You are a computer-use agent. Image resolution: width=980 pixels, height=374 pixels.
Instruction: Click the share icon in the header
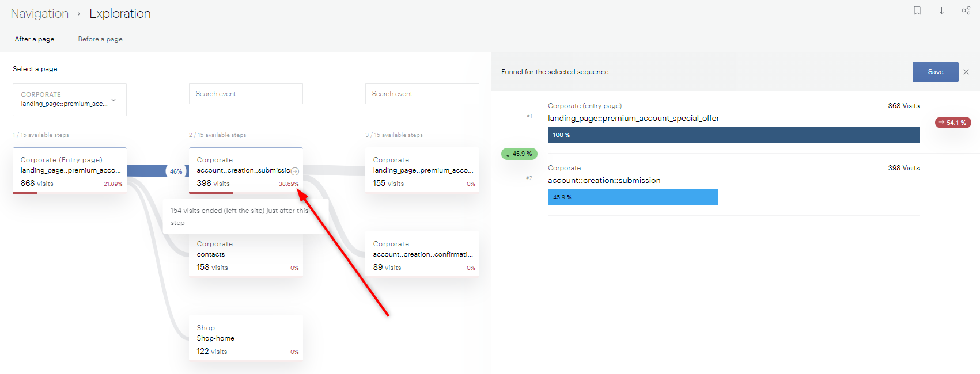click(x=966, y=10)
